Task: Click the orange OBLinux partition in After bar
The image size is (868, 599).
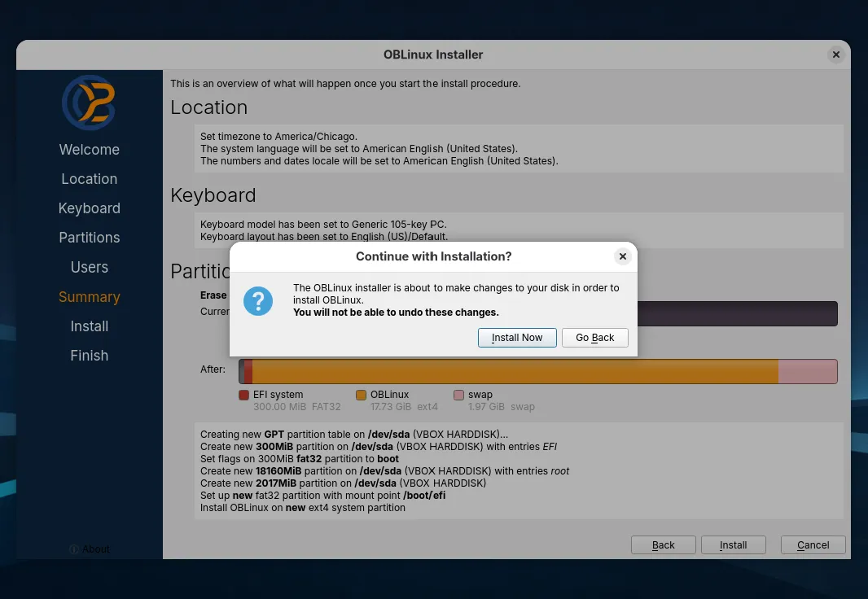Action: coord(515,371)
